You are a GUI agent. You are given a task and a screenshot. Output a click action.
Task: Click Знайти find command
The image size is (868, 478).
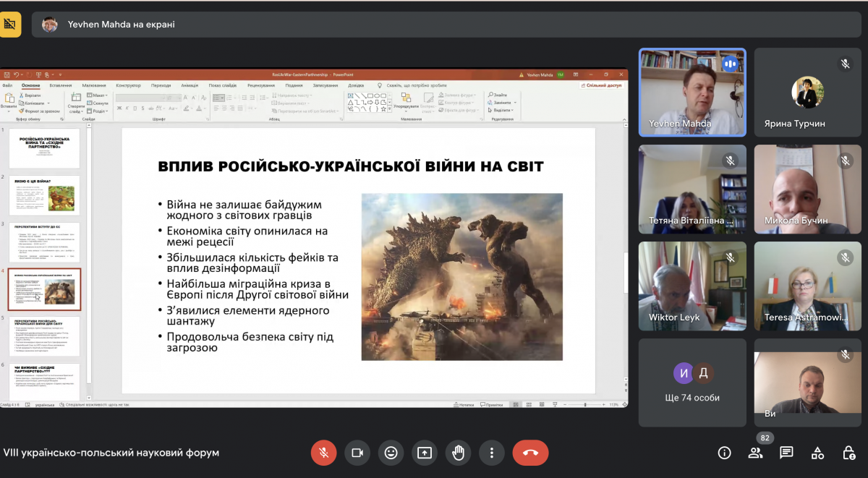[x=498, y=95]
